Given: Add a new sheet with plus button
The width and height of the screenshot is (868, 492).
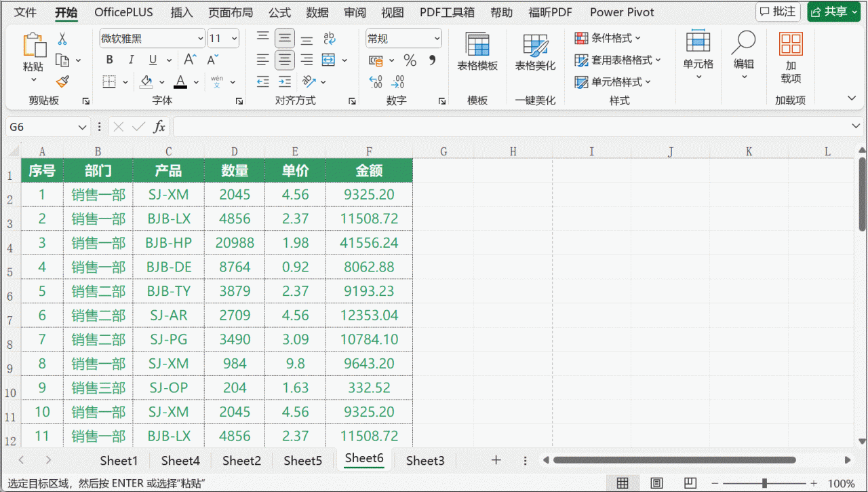Looking at the screenshot, I should tap(496, 460).
